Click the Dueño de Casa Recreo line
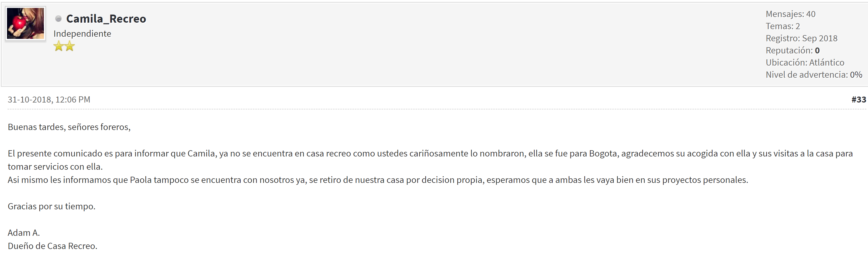 point(52,246)
